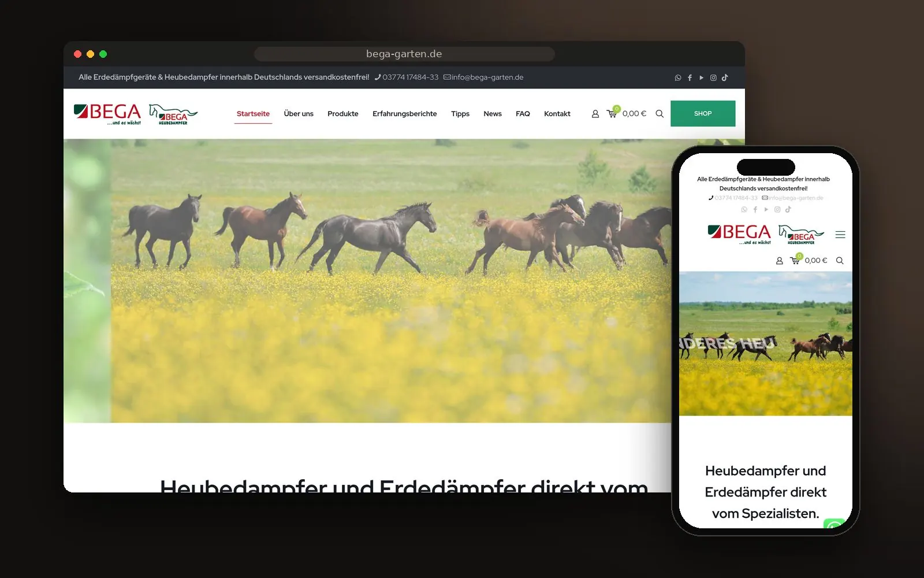Select the Startseite menu item

[253, 114]
